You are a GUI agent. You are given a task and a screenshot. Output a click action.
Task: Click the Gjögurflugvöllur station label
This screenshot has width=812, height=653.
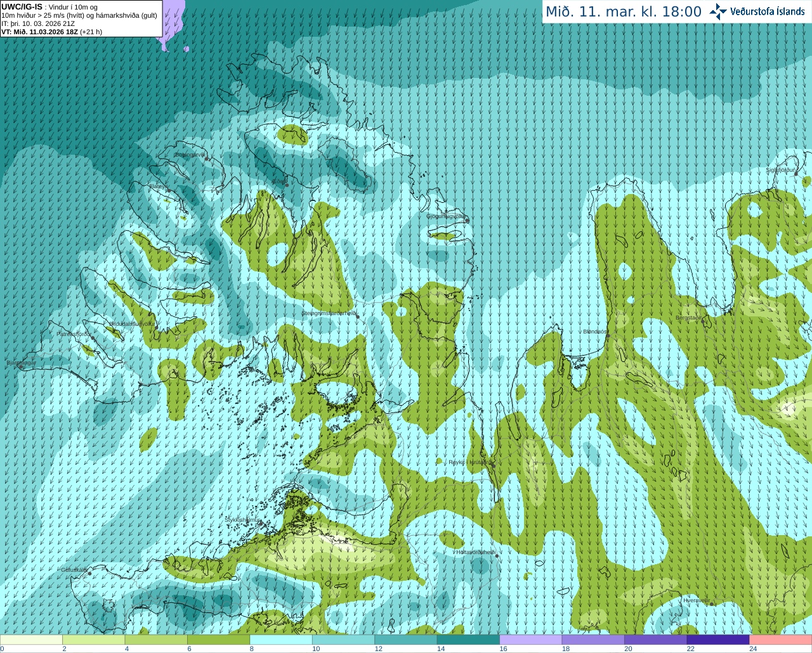coord(446,216)
